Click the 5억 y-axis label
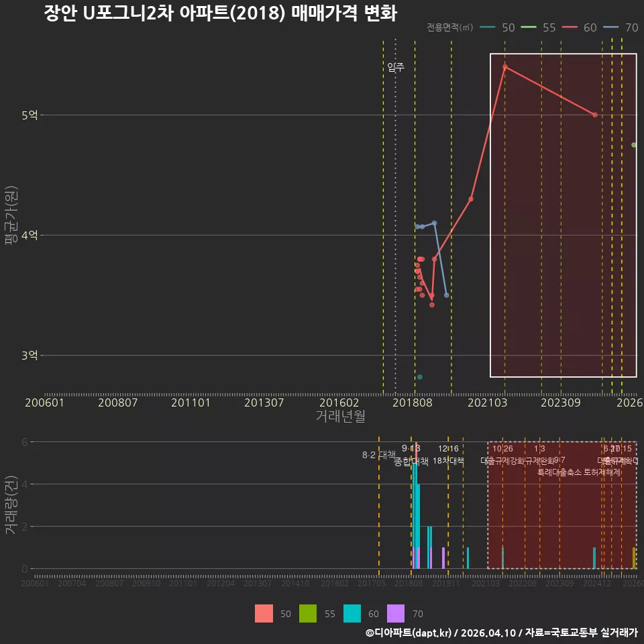 point(30,115)
